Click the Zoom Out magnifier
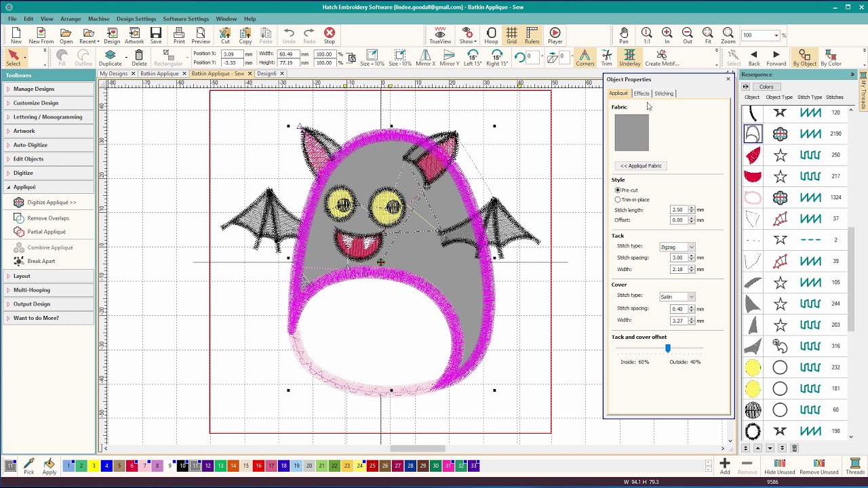868x488 pixels. pos(687,36)
